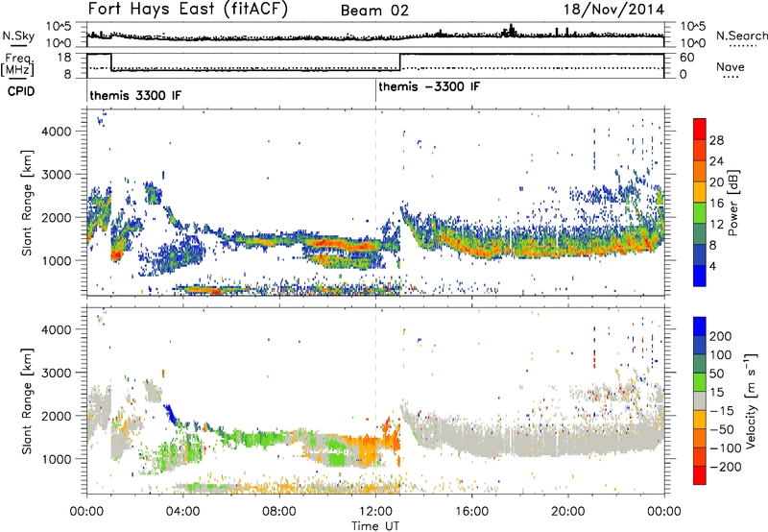Select the 'CPID' row label

click(x=21, y=91)
